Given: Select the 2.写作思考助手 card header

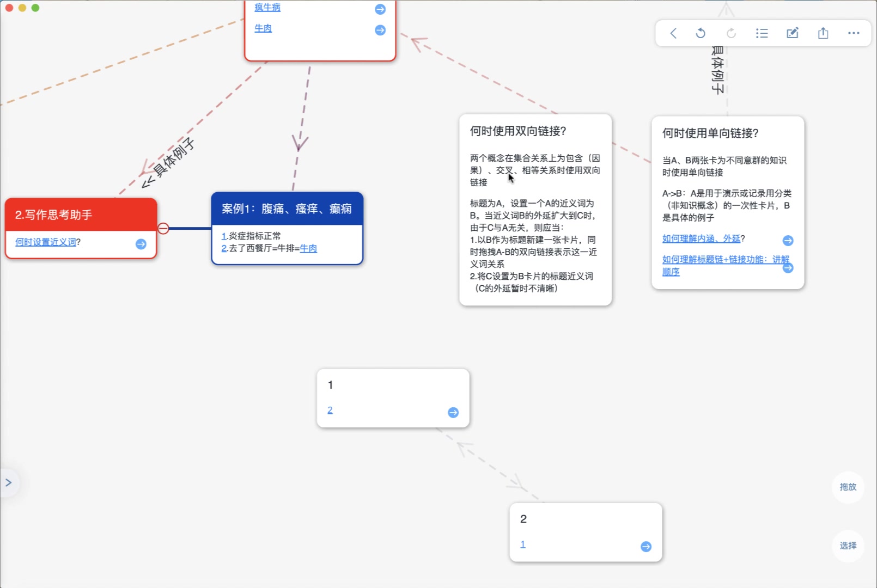Looking at the screenshot, I should pyautogui.click(x=81, y=215).
